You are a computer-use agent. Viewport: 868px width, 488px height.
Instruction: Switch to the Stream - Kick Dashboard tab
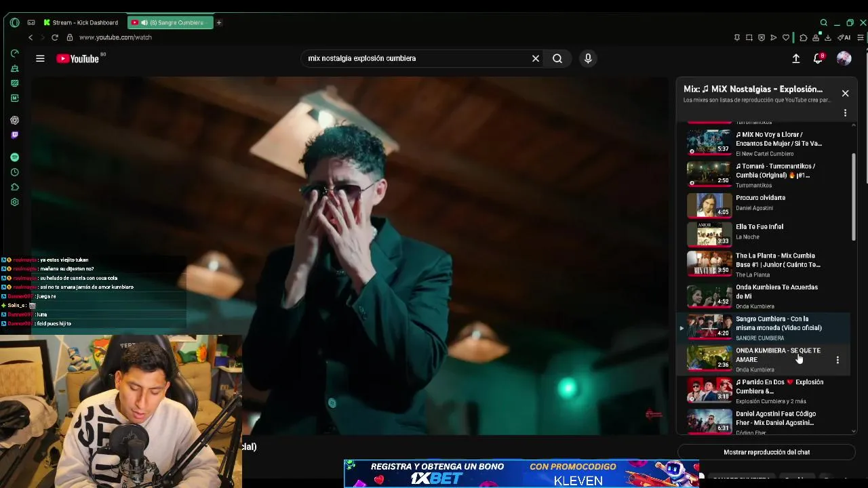click(x=81, y=22)
